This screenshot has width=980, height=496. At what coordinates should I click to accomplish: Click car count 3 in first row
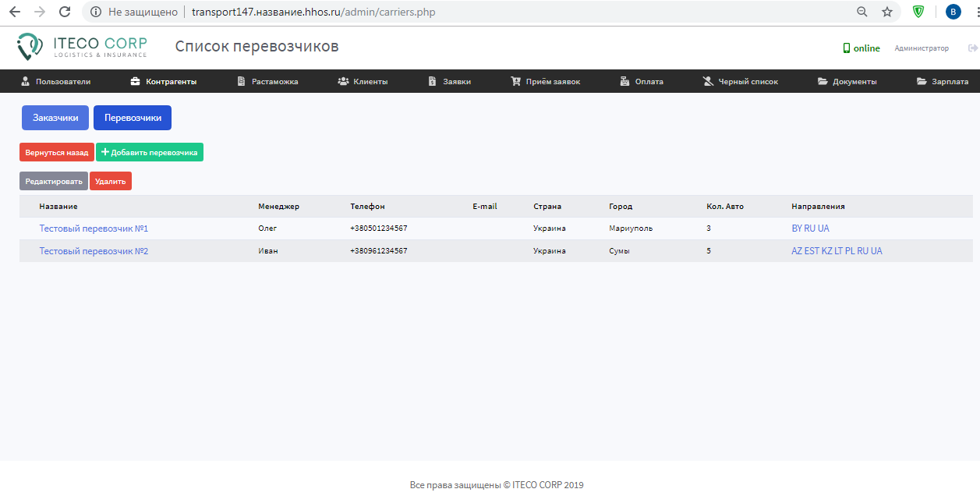tap(709, 229)
